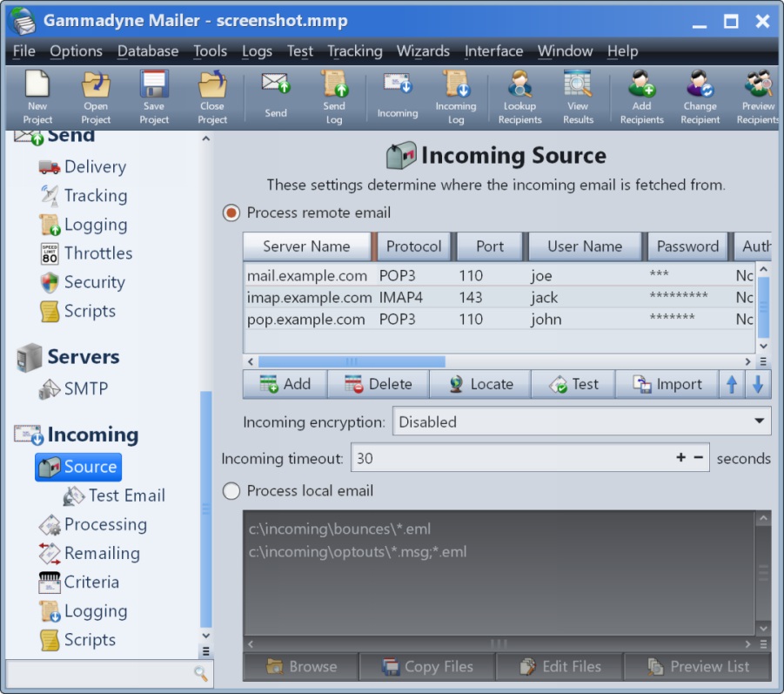Image resolution: width=784 pixels, height=694 pixels.
Task: Select the Process local email option
Action: (x=231, y=491)
